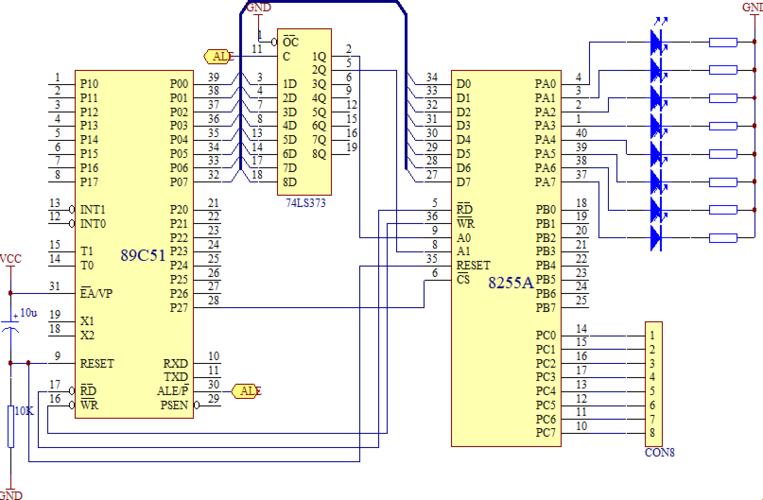Viewport: 763px width, 500px height.
Task: Click the RD pin label on 89C51
Action: pos(88,391)
